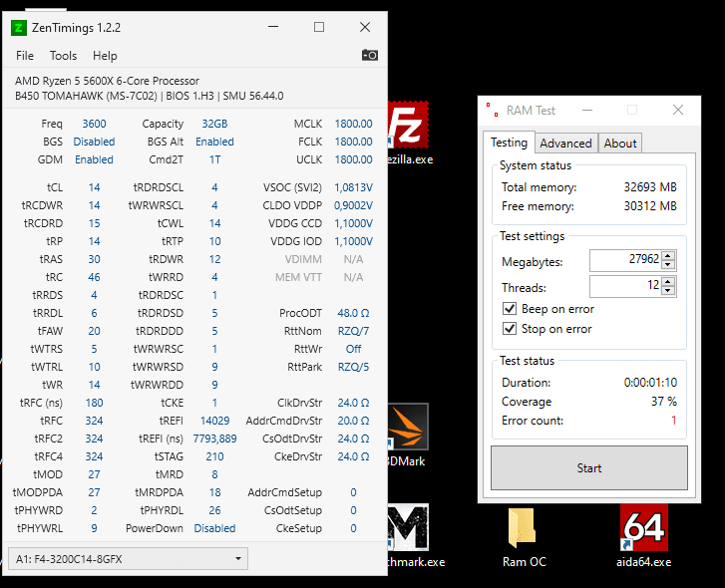Click the tSTAG value 210

214,456
